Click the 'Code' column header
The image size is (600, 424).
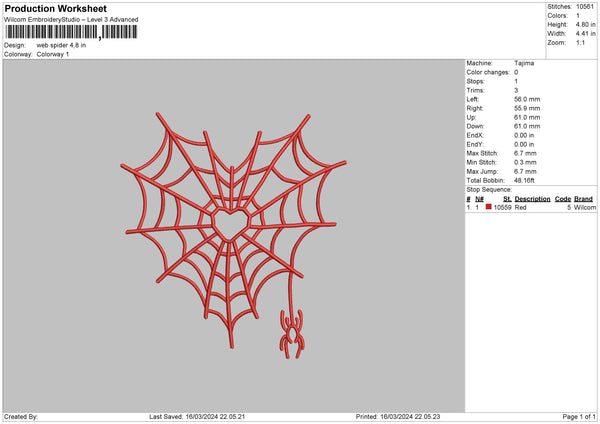click(563, 199)
